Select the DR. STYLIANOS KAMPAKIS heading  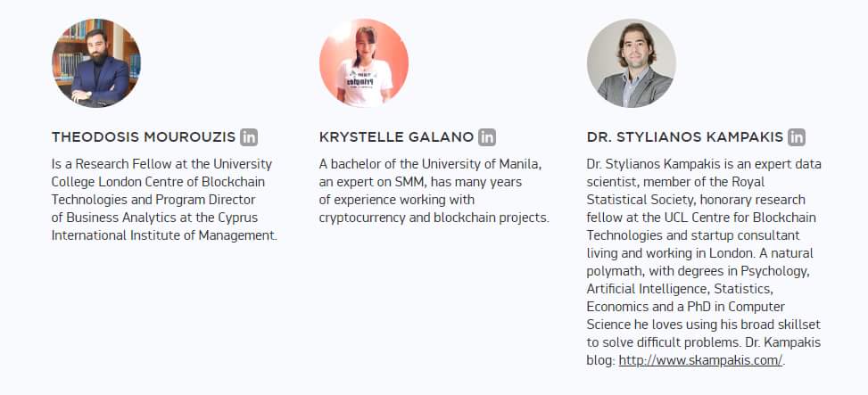click(684, 137)
